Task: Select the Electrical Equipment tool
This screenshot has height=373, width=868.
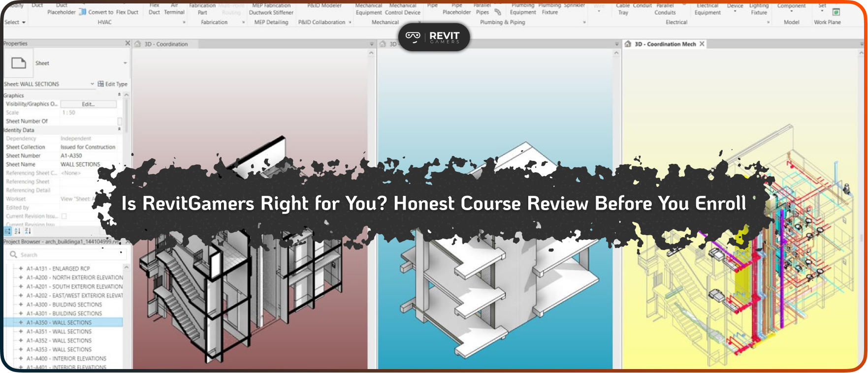Action: pyautogui.click(x=707, y=9)
